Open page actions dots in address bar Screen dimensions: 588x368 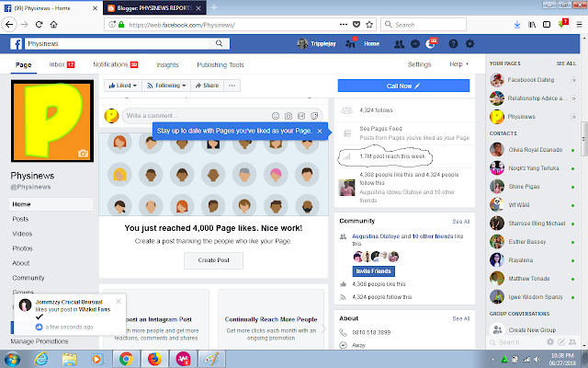pyautogui.click(x=344, y=25)
